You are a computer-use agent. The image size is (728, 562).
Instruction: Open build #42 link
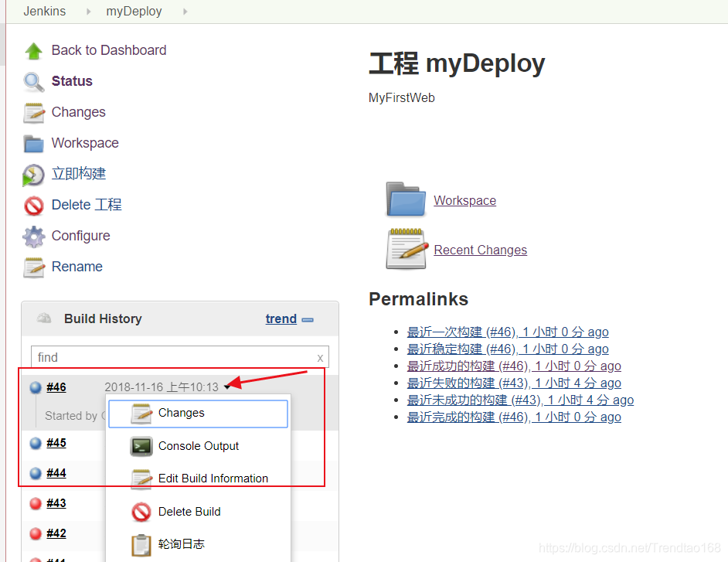(x=56, y=533)
